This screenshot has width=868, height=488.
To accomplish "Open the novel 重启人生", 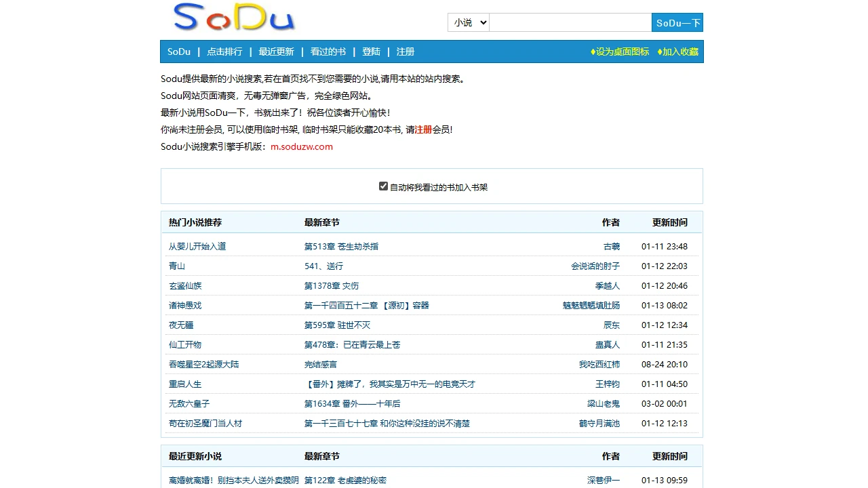I will (185, 384).
